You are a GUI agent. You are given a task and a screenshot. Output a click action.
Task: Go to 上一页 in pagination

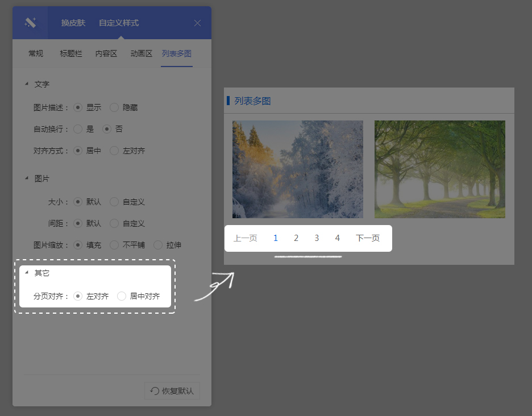245,238
